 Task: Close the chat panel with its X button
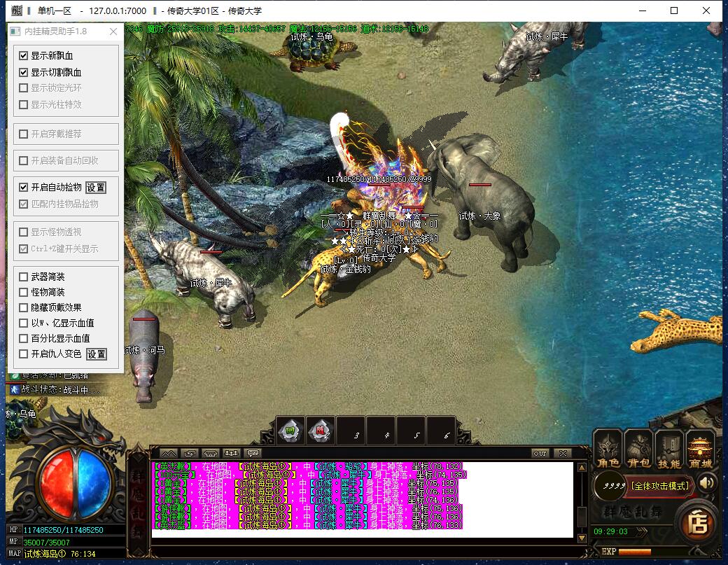pos(563,453)
